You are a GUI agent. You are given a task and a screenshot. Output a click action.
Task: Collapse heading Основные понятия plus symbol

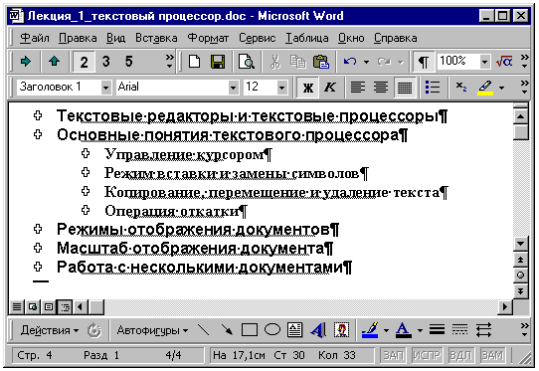(38, 134)
